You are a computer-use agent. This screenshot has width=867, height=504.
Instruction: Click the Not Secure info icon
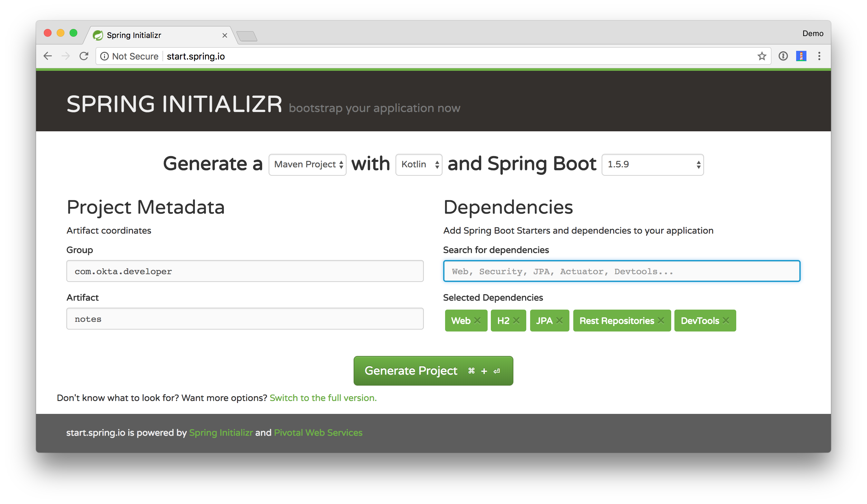pos(105,56)
